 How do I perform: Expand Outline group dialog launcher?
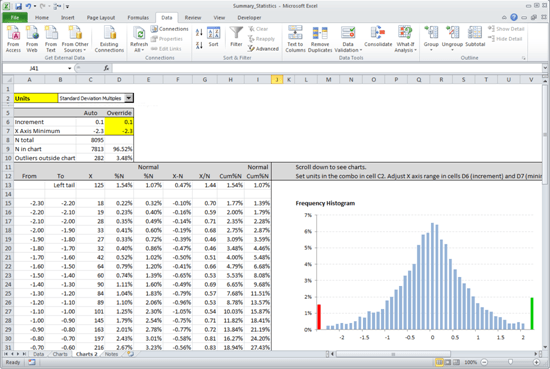coord(524,58)
